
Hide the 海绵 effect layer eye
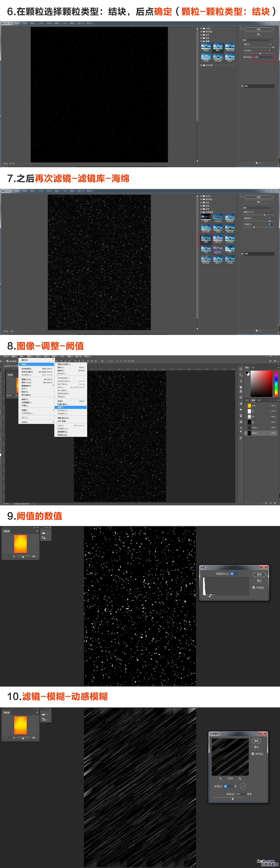242,254
